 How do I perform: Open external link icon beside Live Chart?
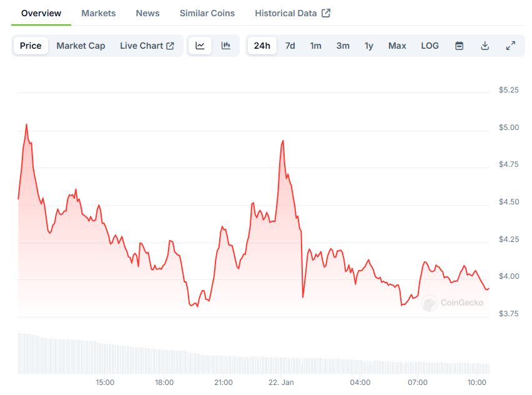[x=170, y=46]
